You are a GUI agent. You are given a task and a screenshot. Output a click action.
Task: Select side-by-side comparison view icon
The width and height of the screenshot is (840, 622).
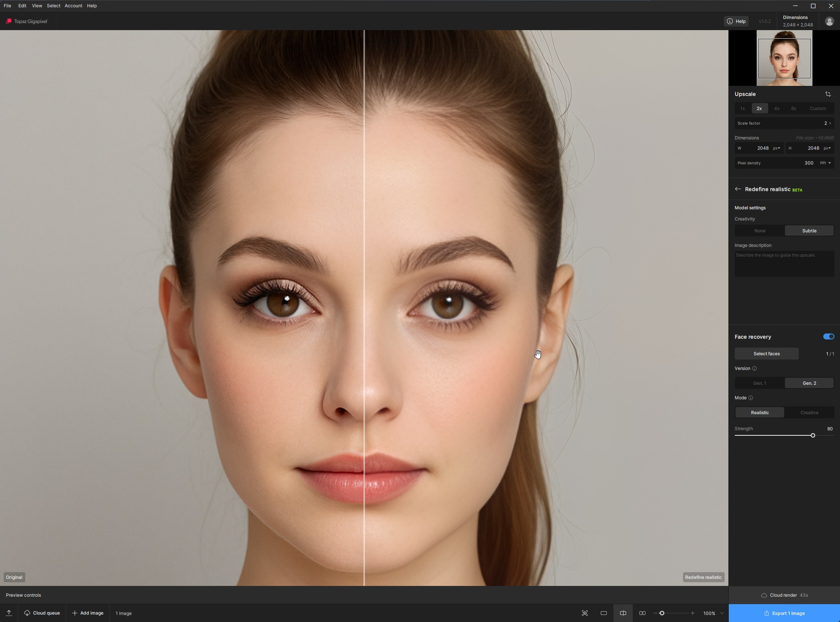pyautogui.click(x=642, y=613)
